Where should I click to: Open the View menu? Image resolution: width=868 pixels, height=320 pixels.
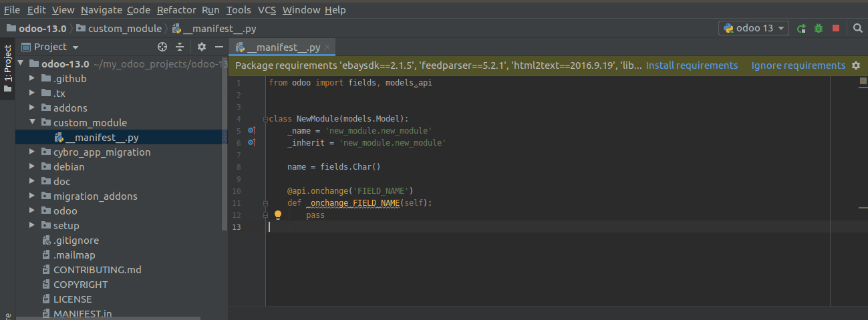[63, 10]
